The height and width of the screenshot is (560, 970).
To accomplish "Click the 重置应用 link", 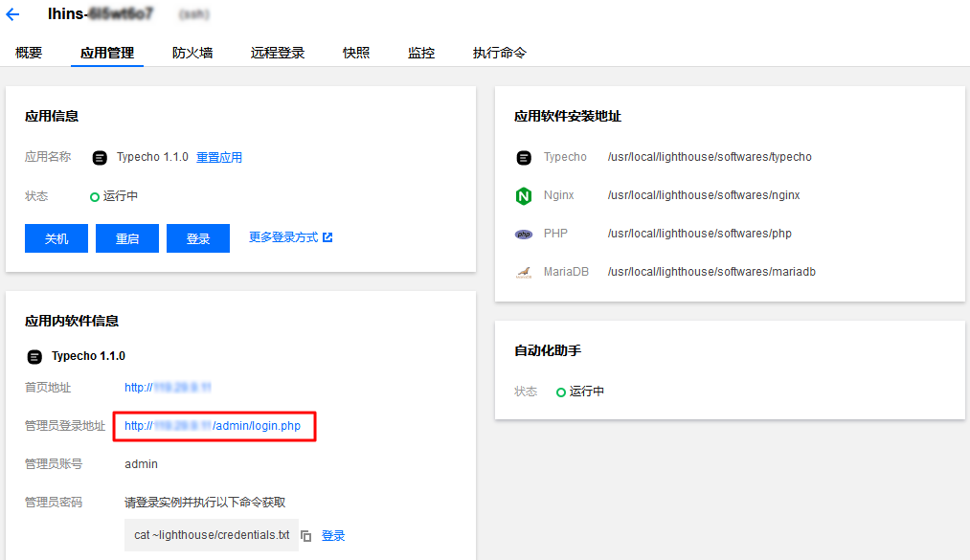I will click(219, 157).
